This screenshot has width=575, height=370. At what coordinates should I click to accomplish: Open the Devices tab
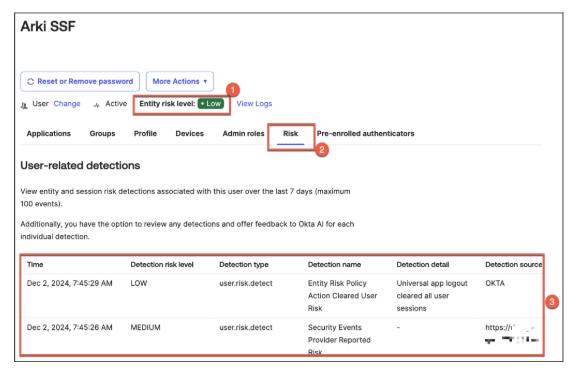coord(190,133)
